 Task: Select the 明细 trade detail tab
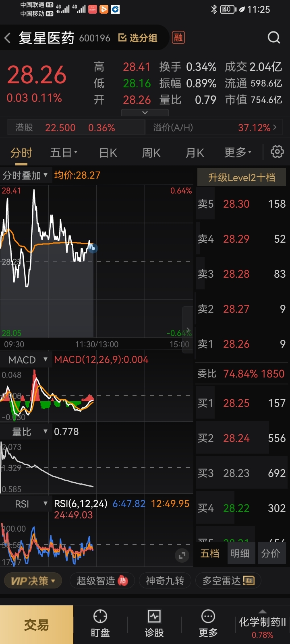[240, 553]
